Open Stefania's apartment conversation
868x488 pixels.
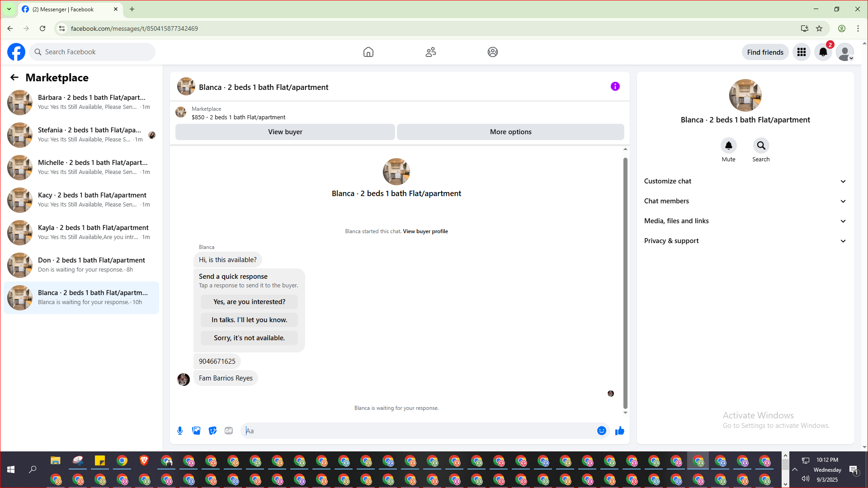(81, 135)
